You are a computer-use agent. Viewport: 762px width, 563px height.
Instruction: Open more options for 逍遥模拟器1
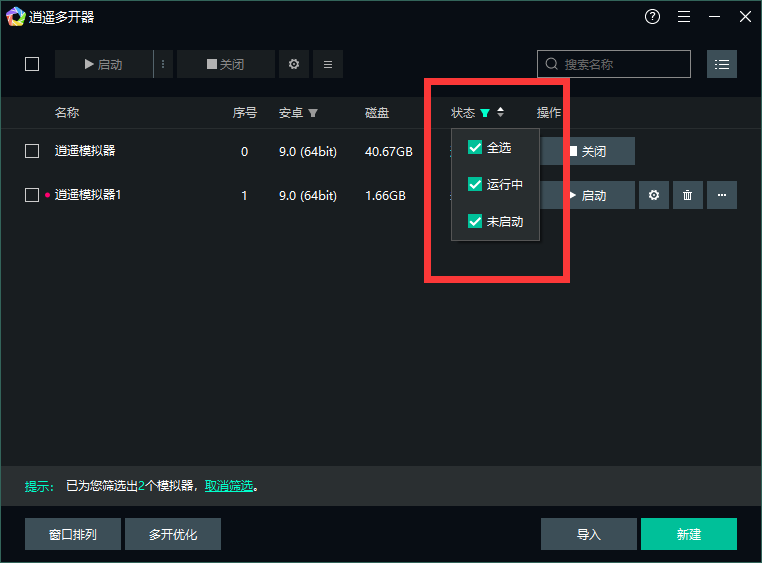click(x=722, y=195)
